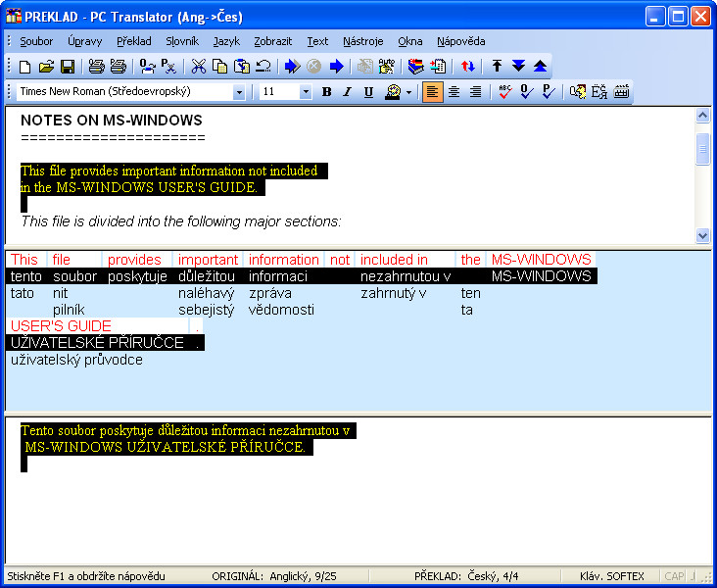
Task: Open the on-screen keyboard icon
Action: 621,92
